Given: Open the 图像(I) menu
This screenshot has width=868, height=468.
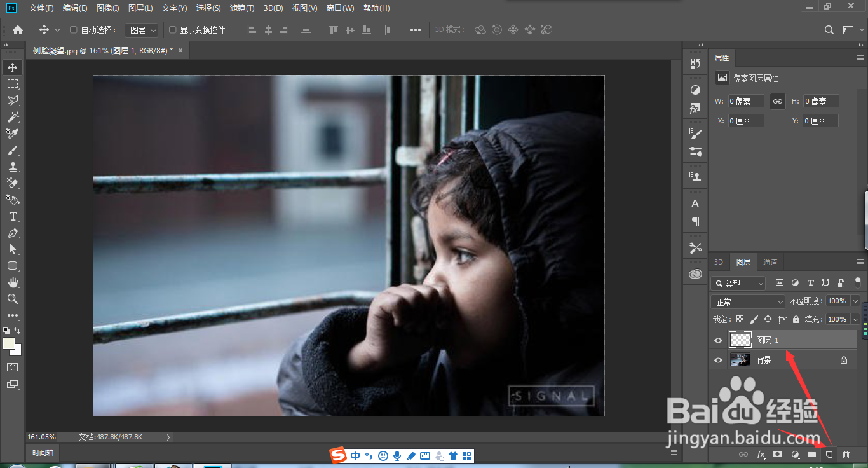Looking at the screenshot, I should coord(108,8).
